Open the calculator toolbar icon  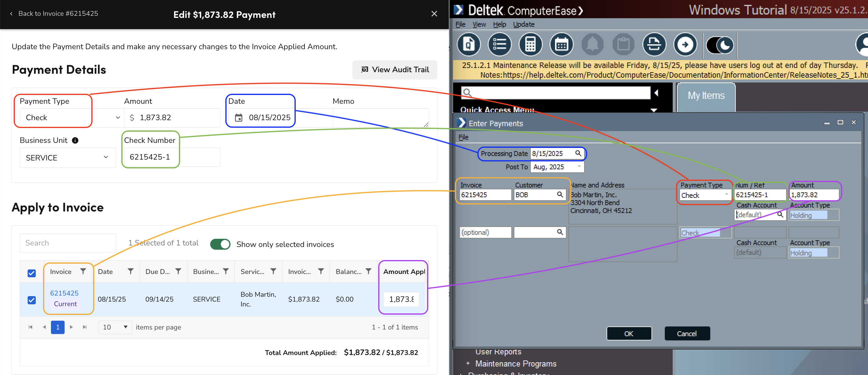point(530,45)
